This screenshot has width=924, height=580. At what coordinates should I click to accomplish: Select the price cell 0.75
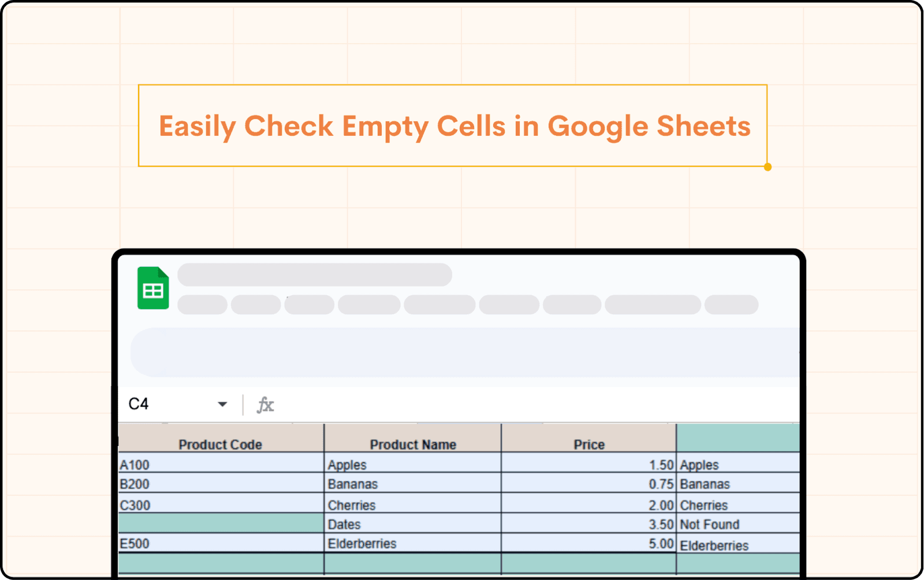(589, 483)
